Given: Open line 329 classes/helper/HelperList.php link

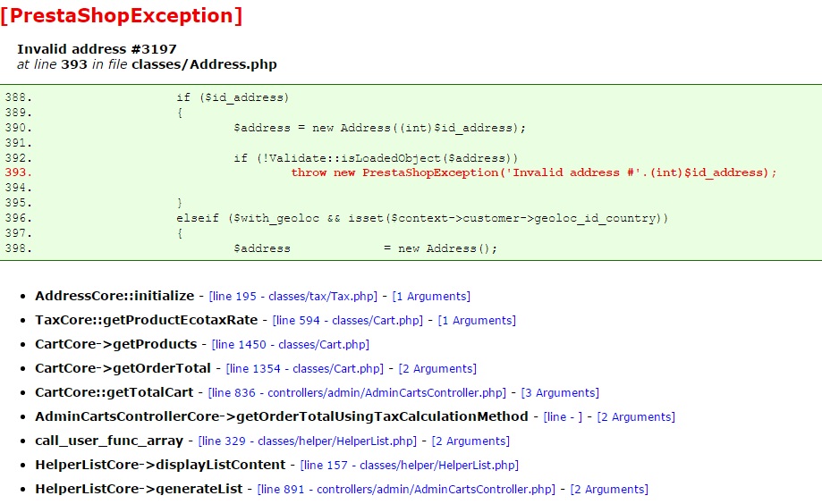Looking at the screenshot, I should pyautogui.click(x=307, y=441).
